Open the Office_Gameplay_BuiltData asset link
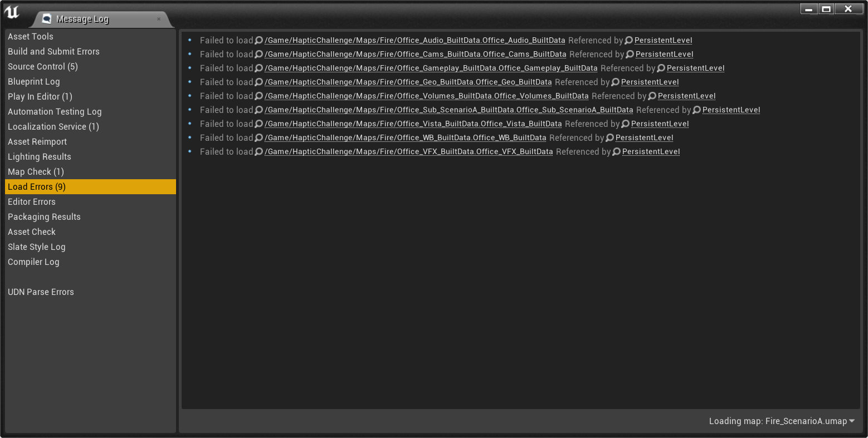Image resolution: width=868 pixels, height=438 pixels. coord(431,67)
